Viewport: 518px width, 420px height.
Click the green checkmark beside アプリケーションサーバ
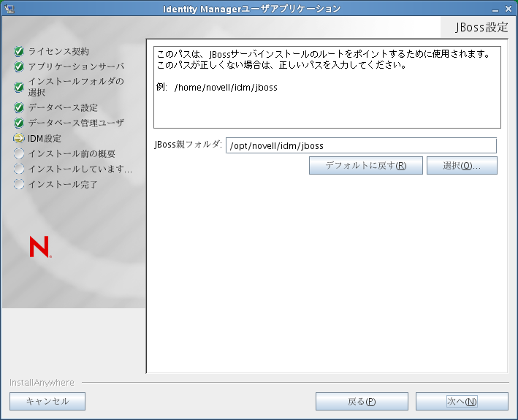pyautogui.click(x=19, y=66)
